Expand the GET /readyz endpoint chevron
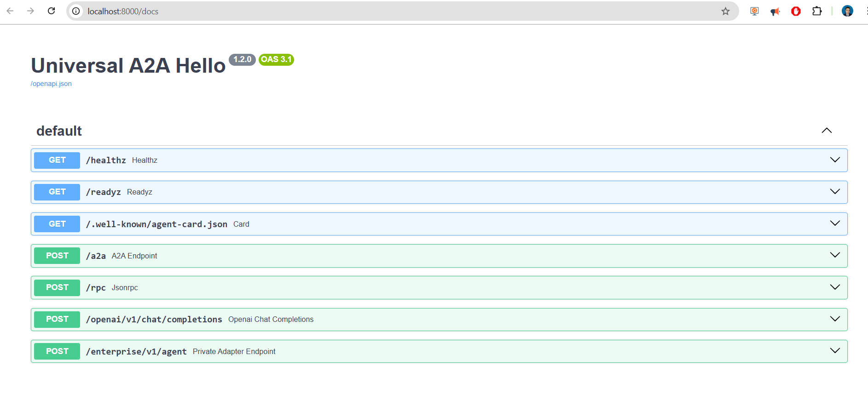The height and width of the screenshot is (395, 868). pos(835,192)
